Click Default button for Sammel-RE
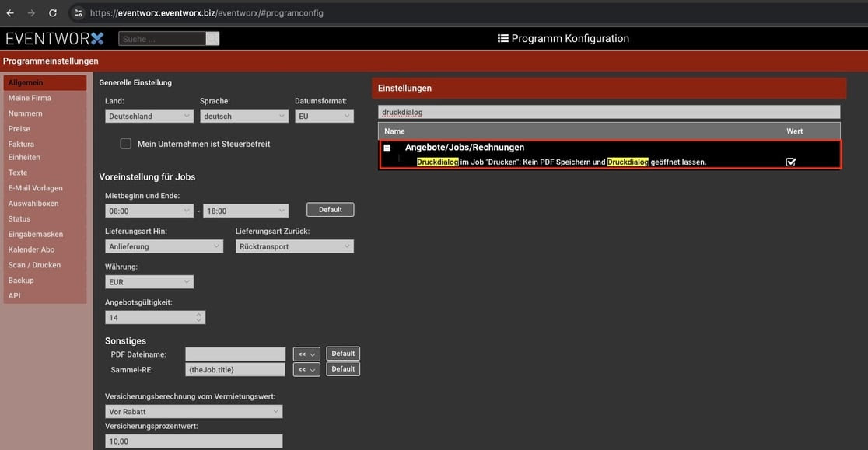Screen dimensions: 868x450 click(343, 368)
